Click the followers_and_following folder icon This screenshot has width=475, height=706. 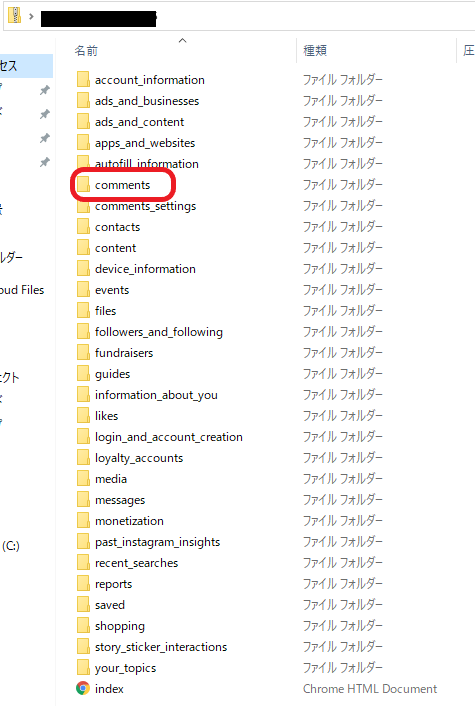pyautogui.click(x=83, y=331)
